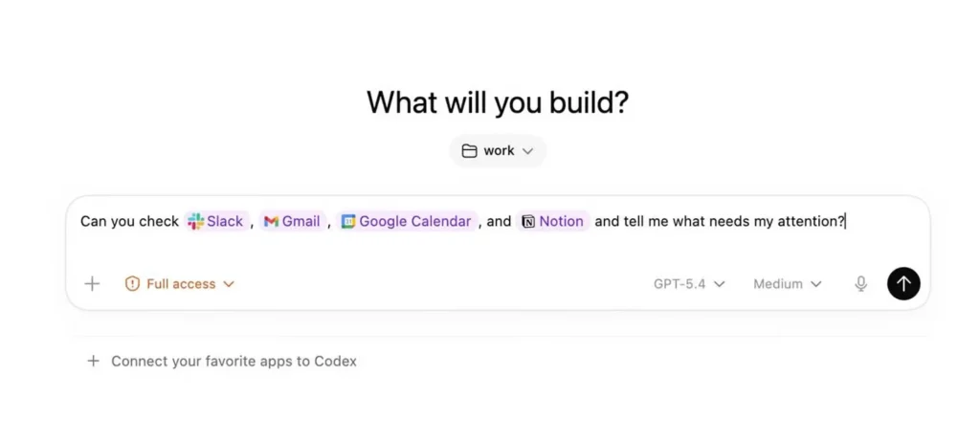Click the "What will you build?" heading
The width and height of the screenshot is (980, 441).
point(498,102)
